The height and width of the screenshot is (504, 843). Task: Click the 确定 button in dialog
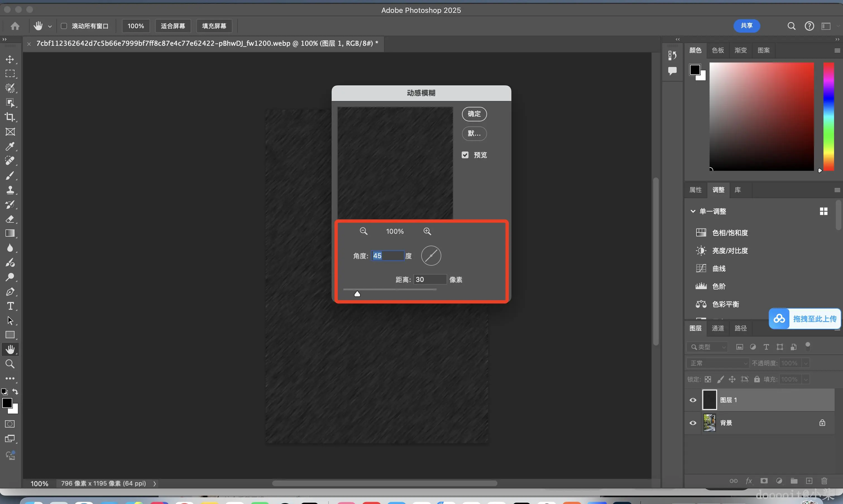[x=474, y=114]
